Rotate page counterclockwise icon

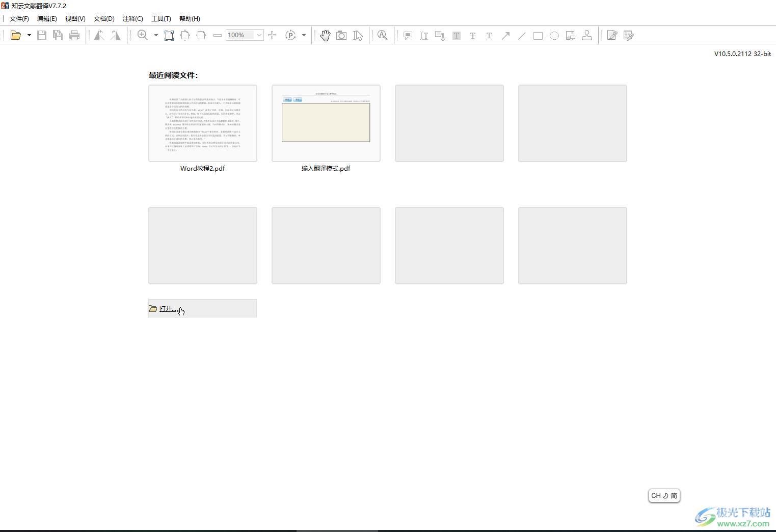point(99,35)
